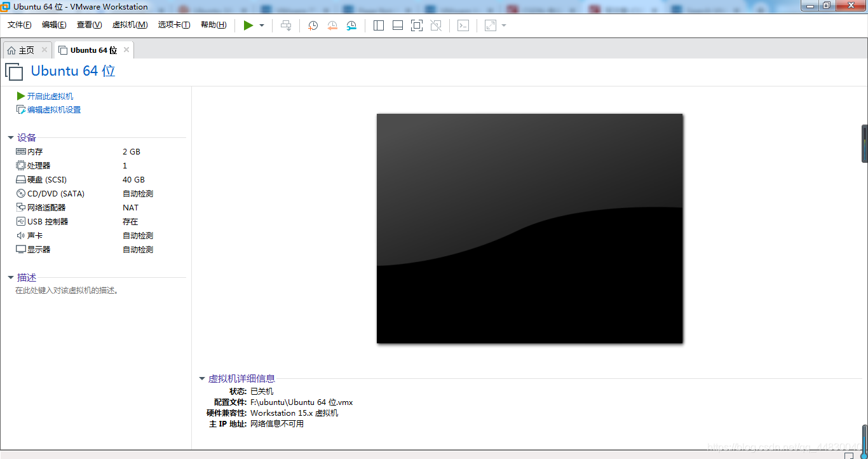Image resolution: width=868 pixels, height=459 pixels.
Task: Click in the VM description text field
Action: 68,291
